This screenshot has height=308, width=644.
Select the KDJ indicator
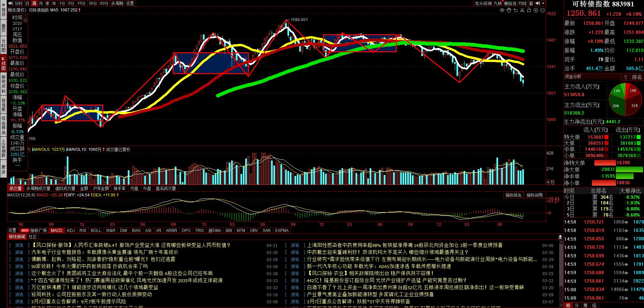click(x=71, y=231)
